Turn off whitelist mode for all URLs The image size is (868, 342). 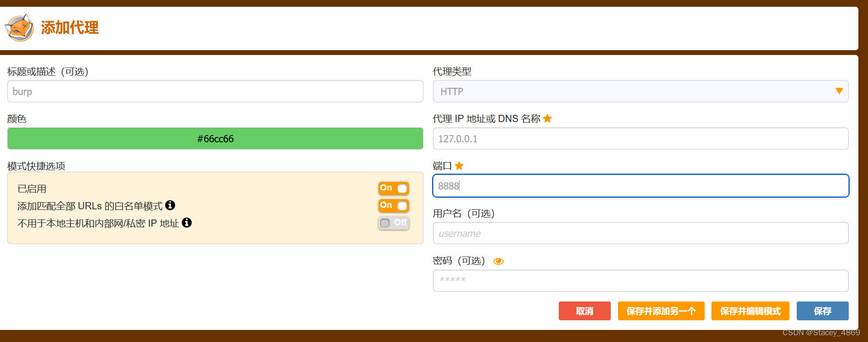[394, 205]
